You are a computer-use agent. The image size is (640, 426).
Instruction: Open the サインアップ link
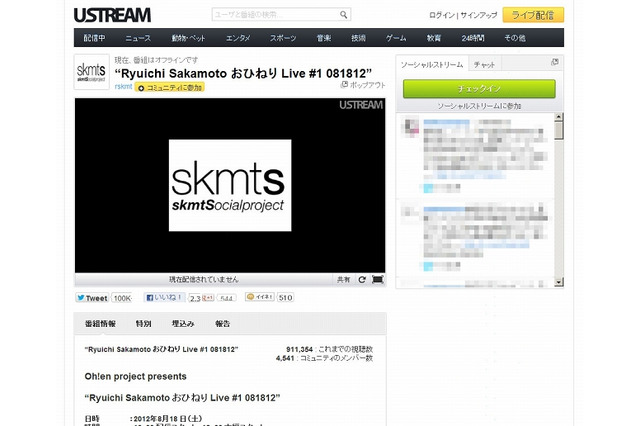click(479, 15)
